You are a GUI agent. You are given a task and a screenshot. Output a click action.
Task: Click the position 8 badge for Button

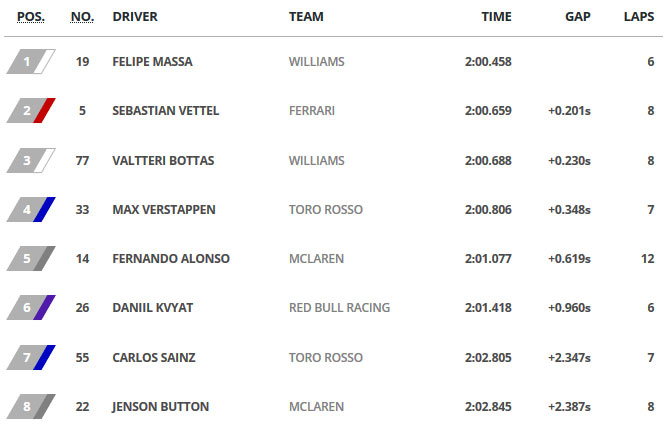(x=31, y=406)
